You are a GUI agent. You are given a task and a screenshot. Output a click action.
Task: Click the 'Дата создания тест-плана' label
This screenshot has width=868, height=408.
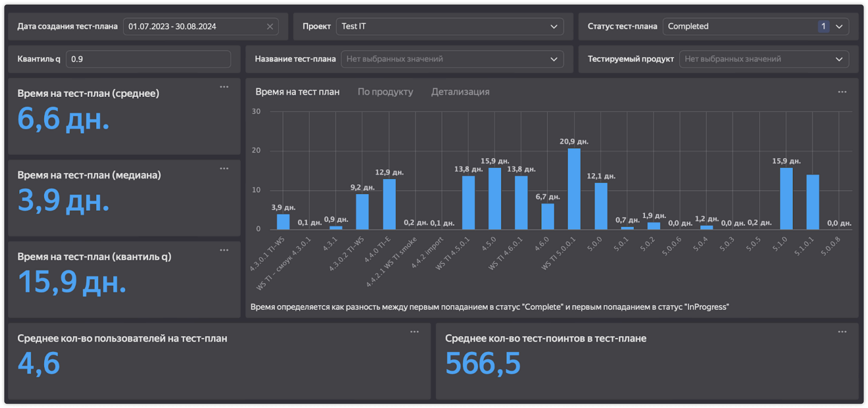(67, 26)
